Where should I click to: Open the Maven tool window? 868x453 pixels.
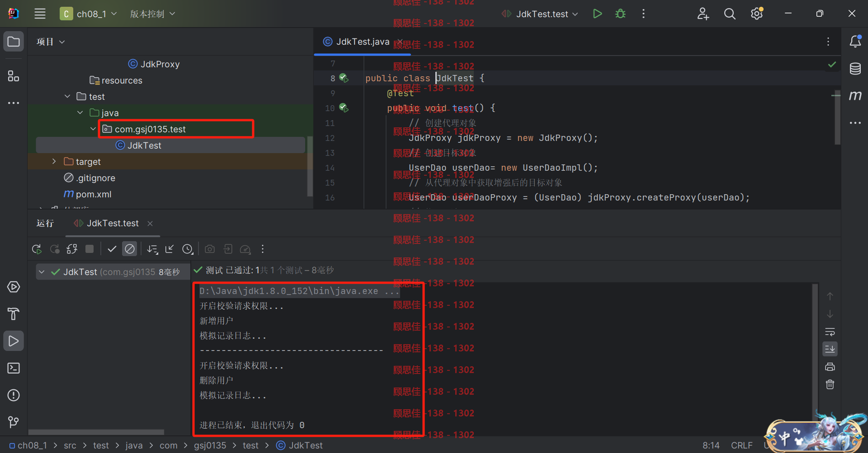tap(855, 95)
